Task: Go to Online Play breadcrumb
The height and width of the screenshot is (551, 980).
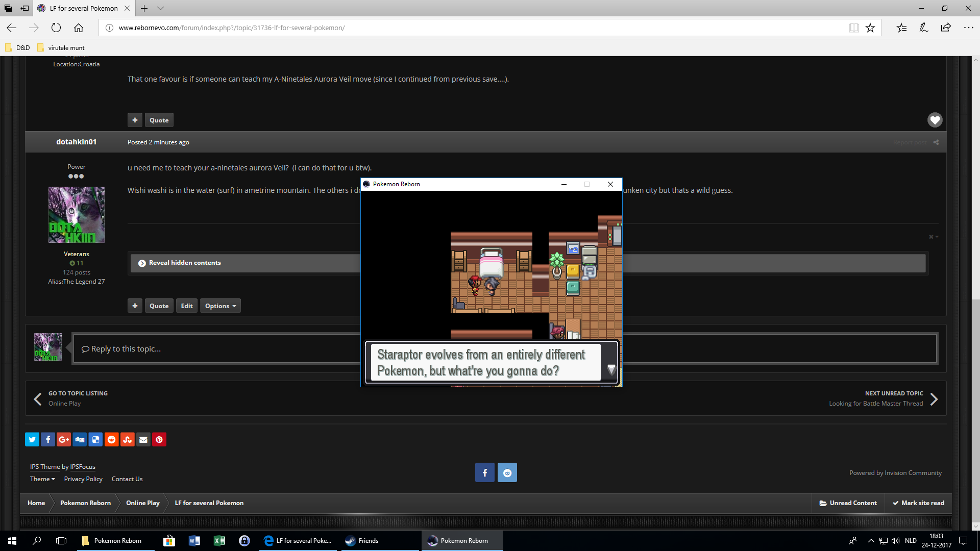Action: click(143, 503)
